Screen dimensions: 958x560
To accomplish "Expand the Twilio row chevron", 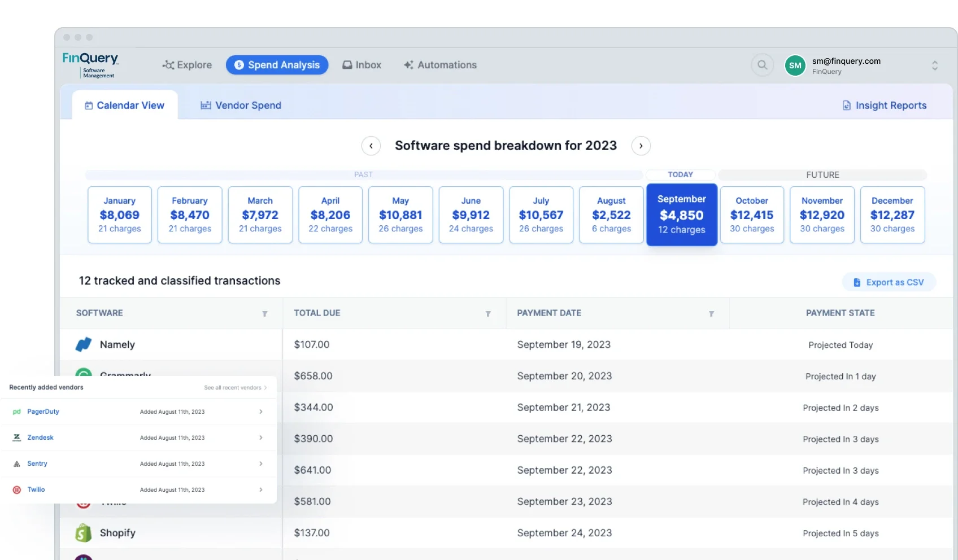I will 261,489.
